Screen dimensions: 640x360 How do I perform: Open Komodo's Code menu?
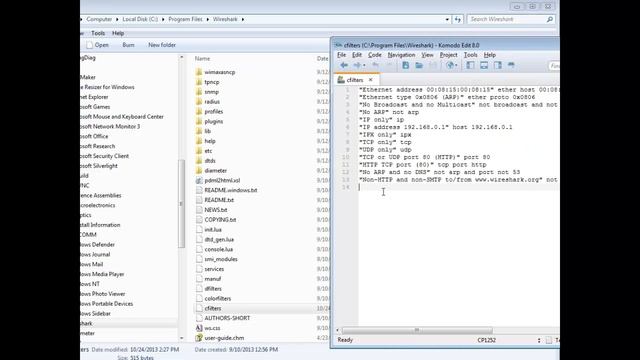click(x=375, y=55)
